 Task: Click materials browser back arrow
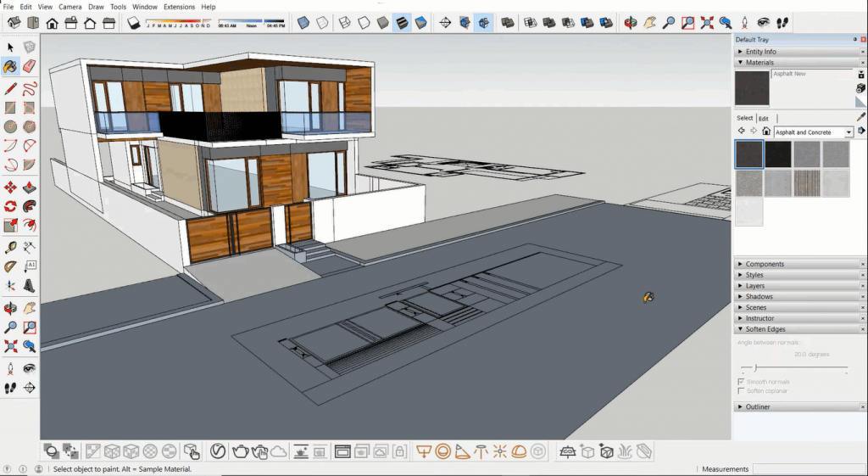[x=741, y=132]
